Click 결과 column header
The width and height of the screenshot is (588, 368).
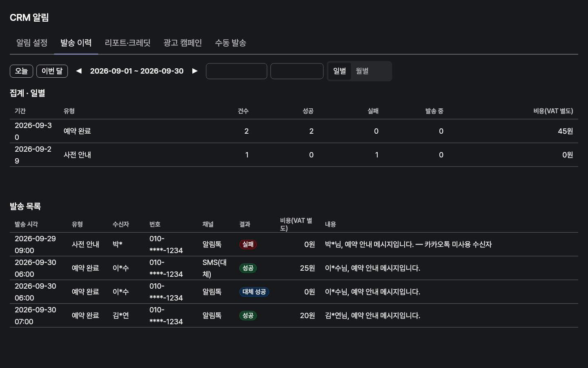[245, 224]
